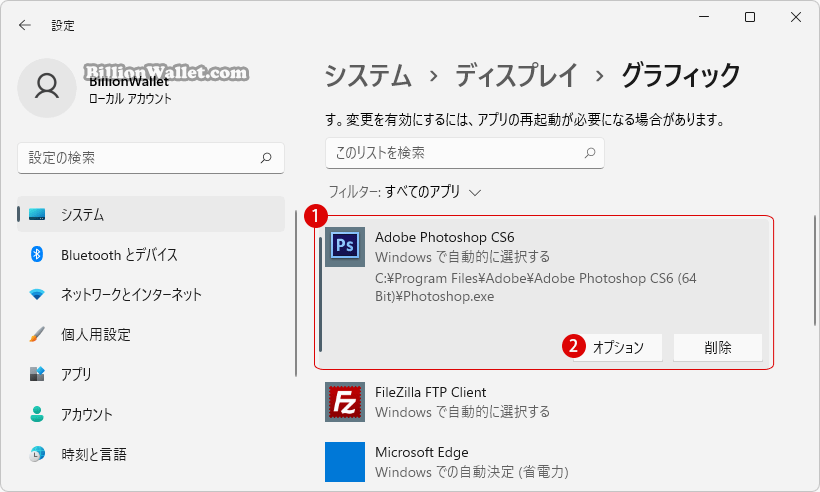
Task: Click the Apps icon in sidebar
Action: 37,374
